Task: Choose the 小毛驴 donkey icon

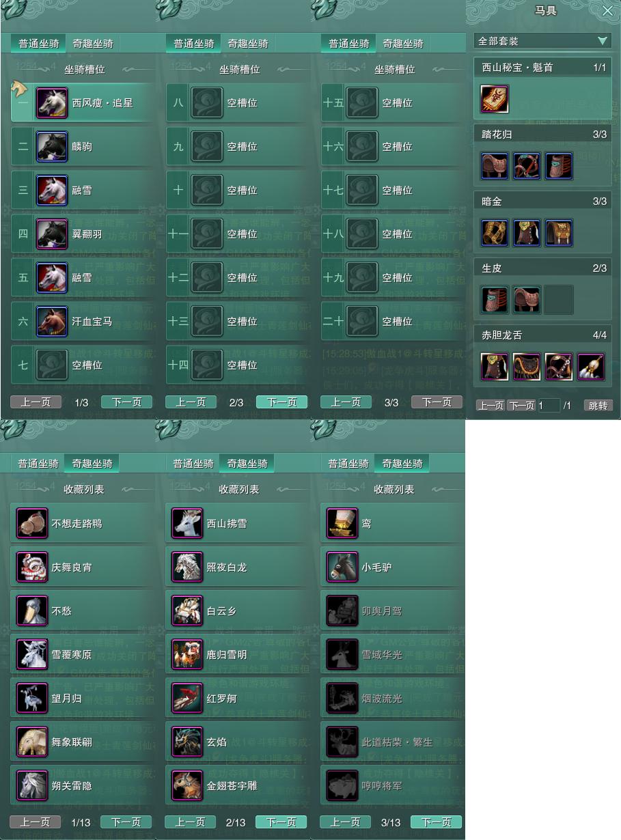Action: pyautogui.click(x=342, y=568)
